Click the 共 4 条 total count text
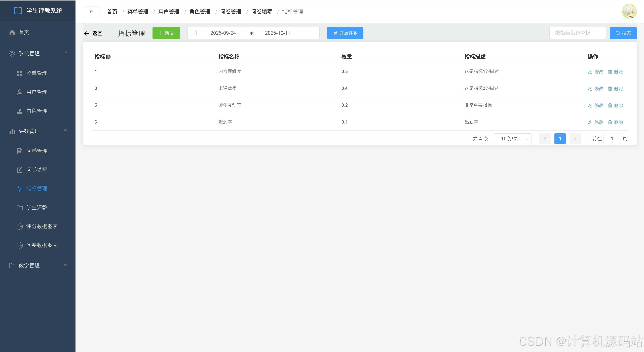Screen dimensions: 644x352 [x=480, y=139]
